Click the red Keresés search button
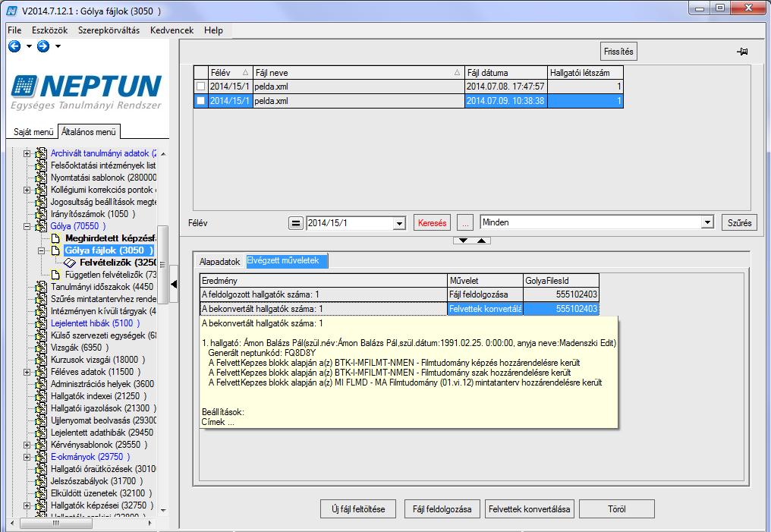This screenshot has width=771, height=532. coord(433,223)
